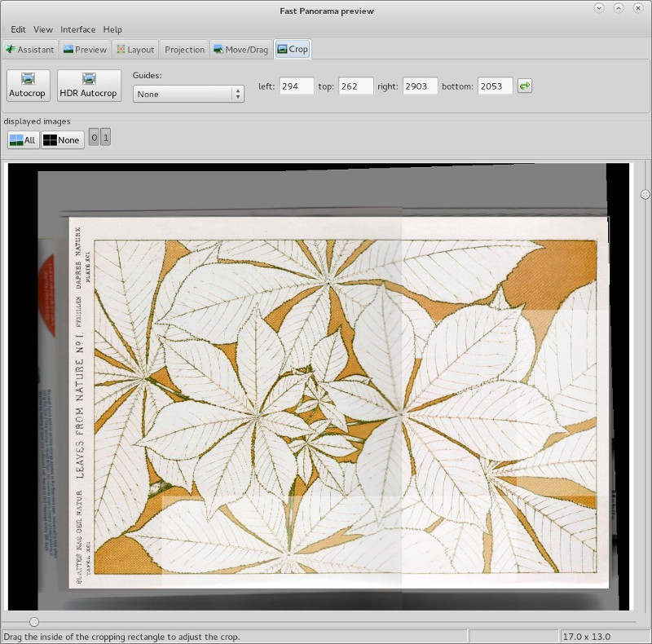The image size is (652, 644).
Task: Toggle image 1 visibility
Action: point(106,138)
